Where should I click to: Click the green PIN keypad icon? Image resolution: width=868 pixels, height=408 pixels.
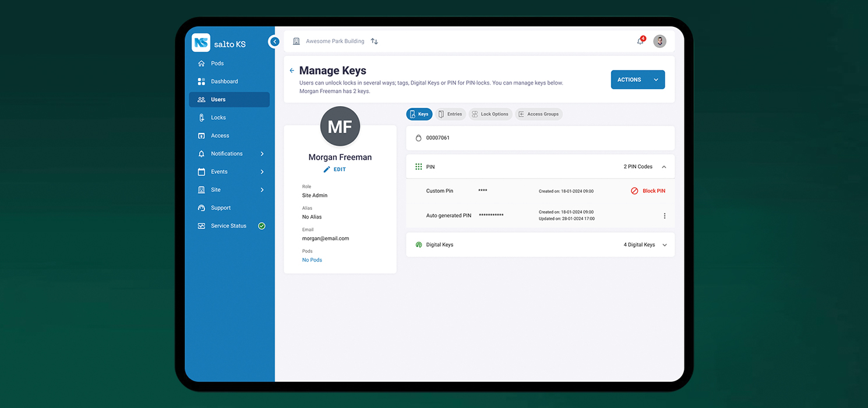click(x=418, y=167)
